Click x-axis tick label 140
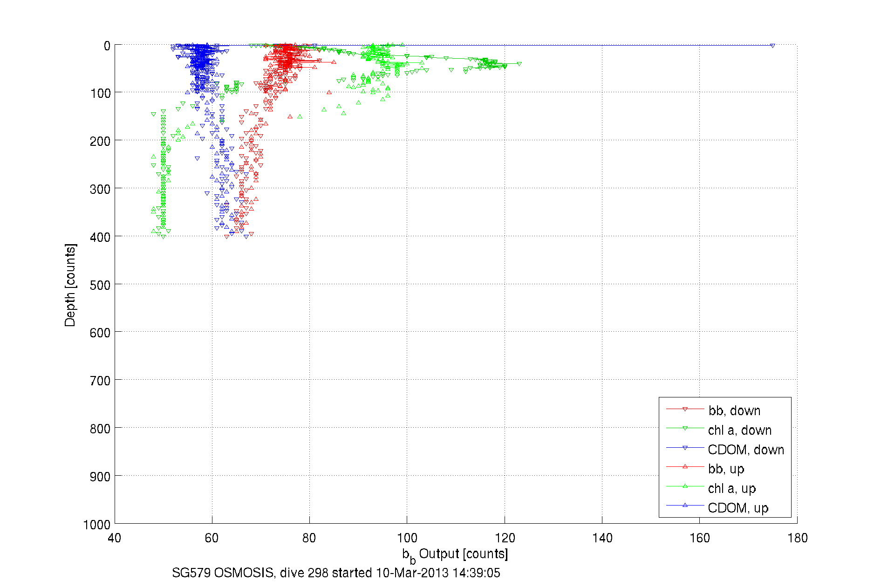 (602, 538)
